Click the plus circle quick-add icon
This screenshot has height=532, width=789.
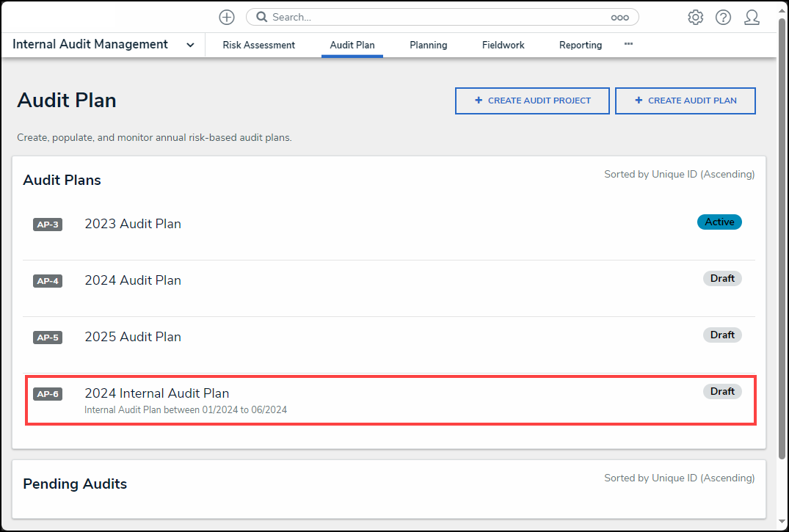pos(227,18)
